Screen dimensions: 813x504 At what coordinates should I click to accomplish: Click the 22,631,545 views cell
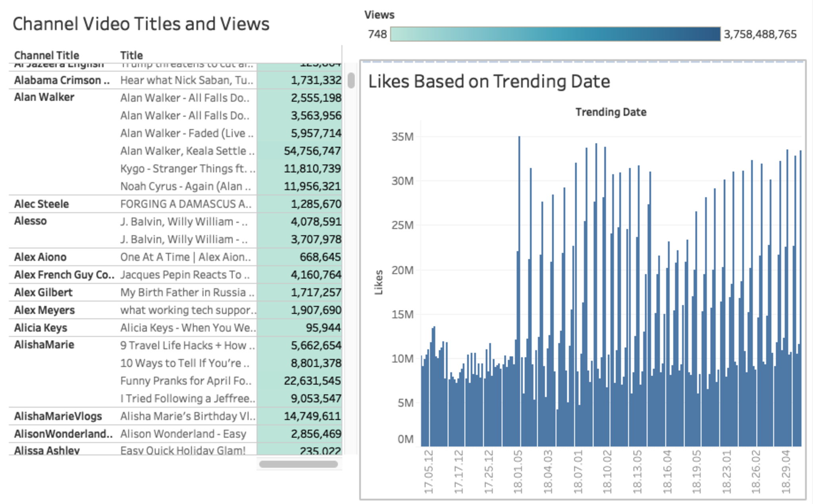tap(312, 381)
